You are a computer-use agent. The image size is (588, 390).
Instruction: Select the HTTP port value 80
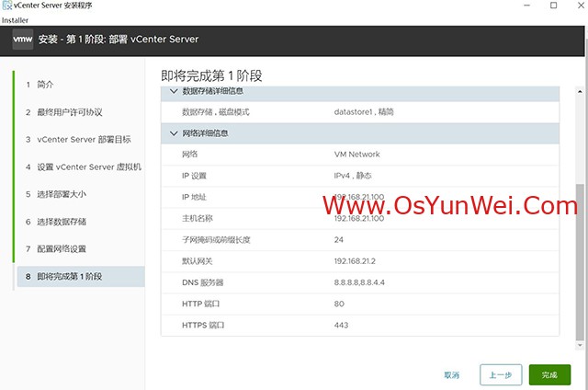[x=339, y=304]
